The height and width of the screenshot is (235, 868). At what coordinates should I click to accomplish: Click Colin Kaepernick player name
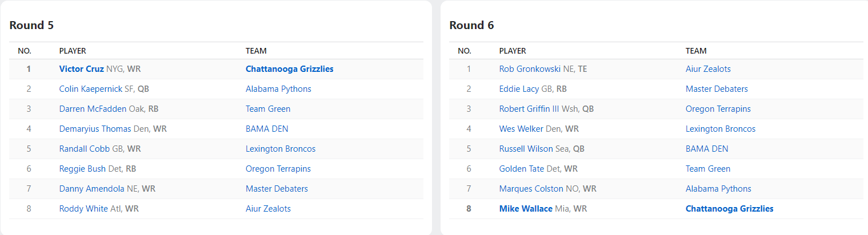coord(90,89)
